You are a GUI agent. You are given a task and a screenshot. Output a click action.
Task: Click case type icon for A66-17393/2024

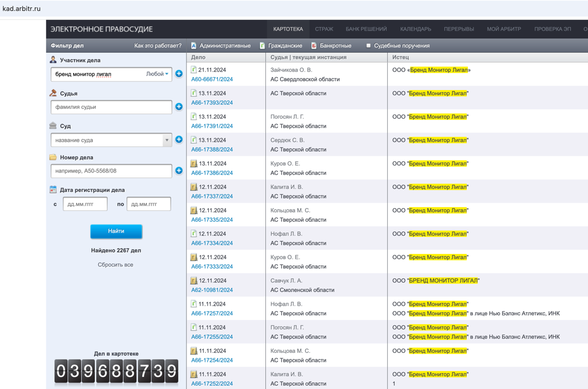[194, 93]
